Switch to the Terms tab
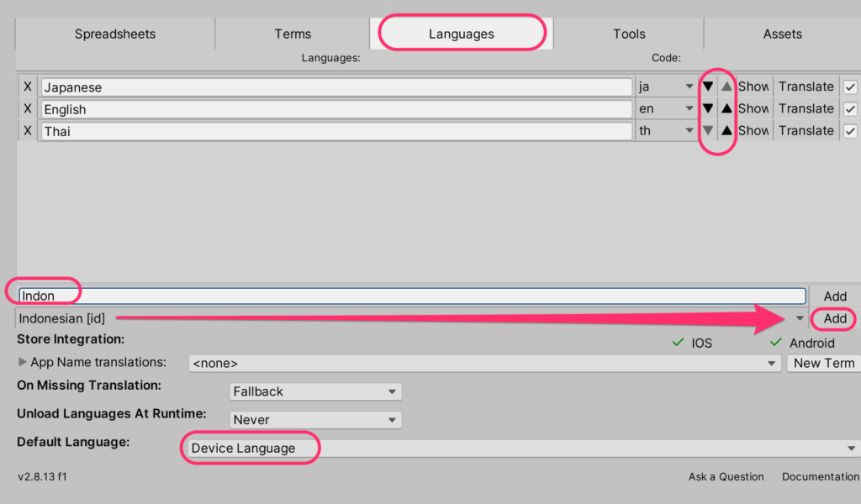Image resolution: width=861 pixels, height=504 pixels. pos(293,34)
